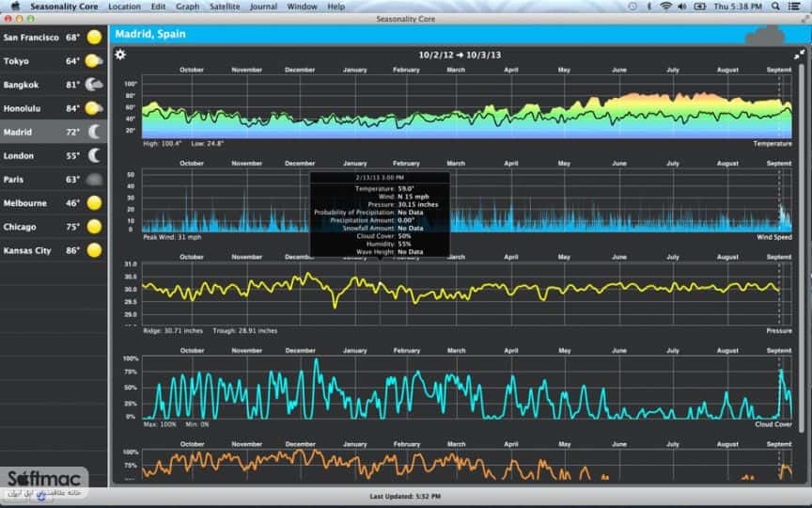Image resolution: width=812 pixels, height=508 pixels.
Task: Open the Satellite menu
Action: (x=225, y=7)
